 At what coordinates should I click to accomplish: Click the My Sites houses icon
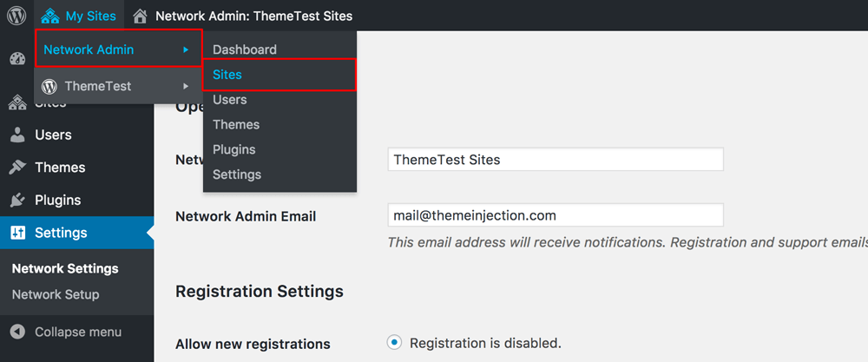50,16
